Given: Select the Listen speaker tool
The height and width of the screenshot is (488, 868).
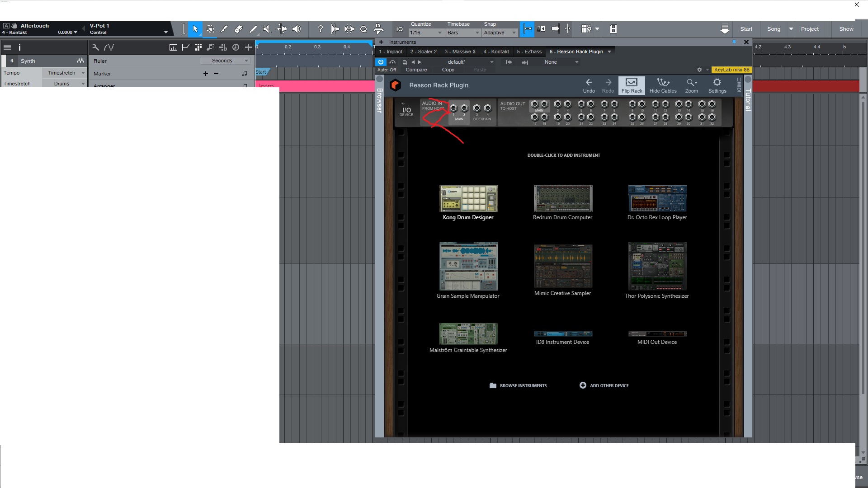Looking at the screenshot, I should 297,29.
